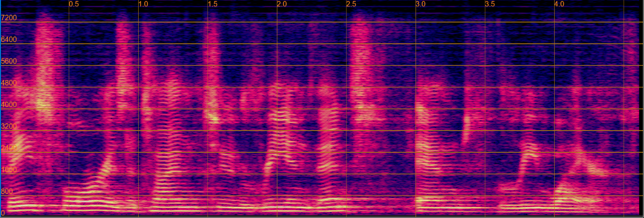
Task: Click the 0.5 second time marker label
Action: click(x=74, y=4)
